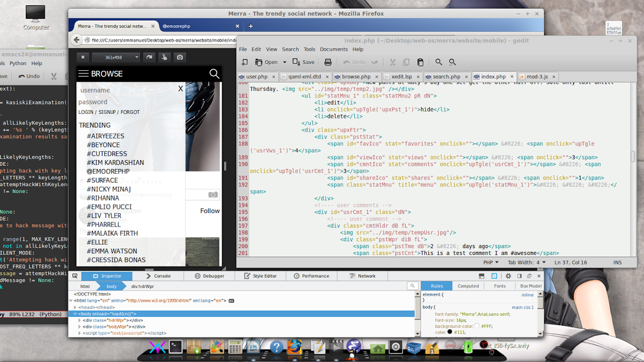Close the responsive design view X button
Screen dimensions: 644x362
pyautogui.click(x=83, y=57)
